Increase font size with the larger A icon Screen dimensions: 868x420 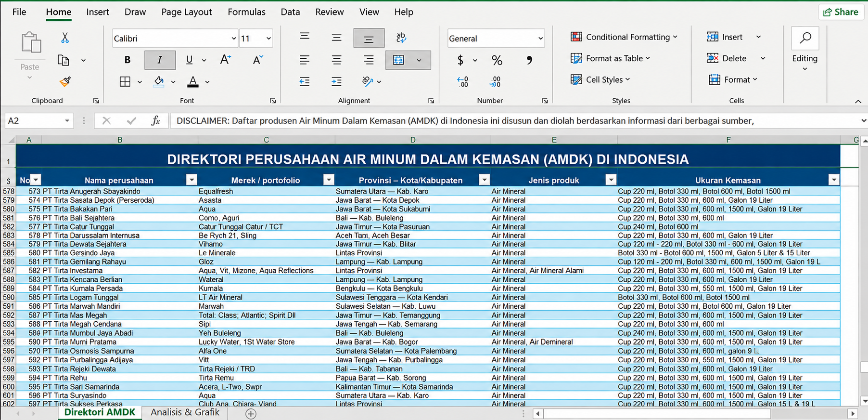(225, 60)
